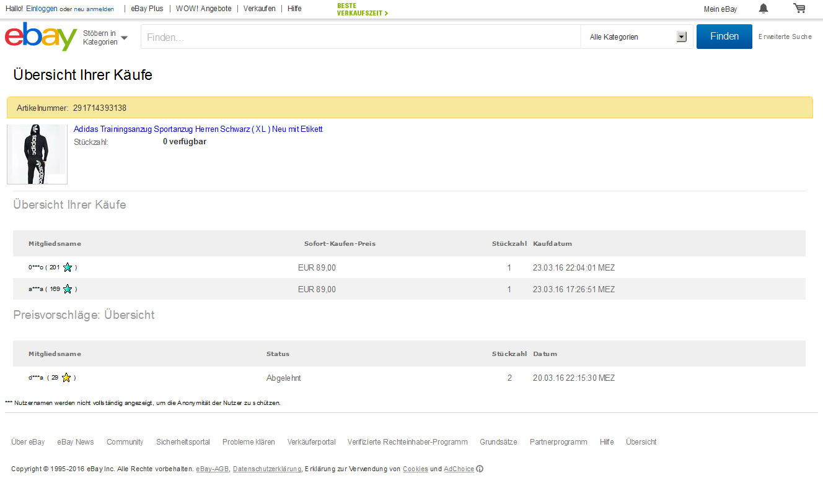Open the Alle Kategorien combo box
Viewport: 823px width, 504px height.
(636, 37)
